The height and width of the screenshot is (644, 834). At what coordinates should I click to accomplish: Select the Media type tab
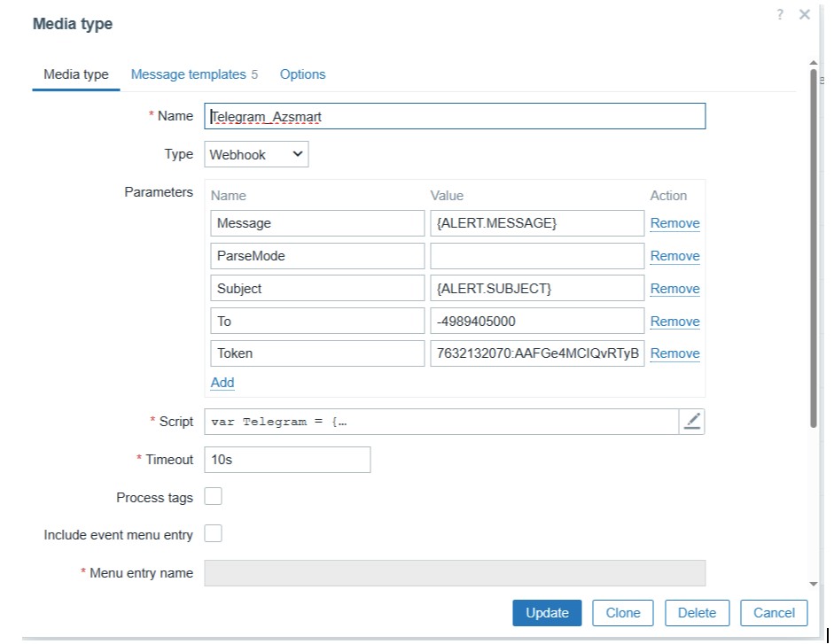tap(76, 74)
